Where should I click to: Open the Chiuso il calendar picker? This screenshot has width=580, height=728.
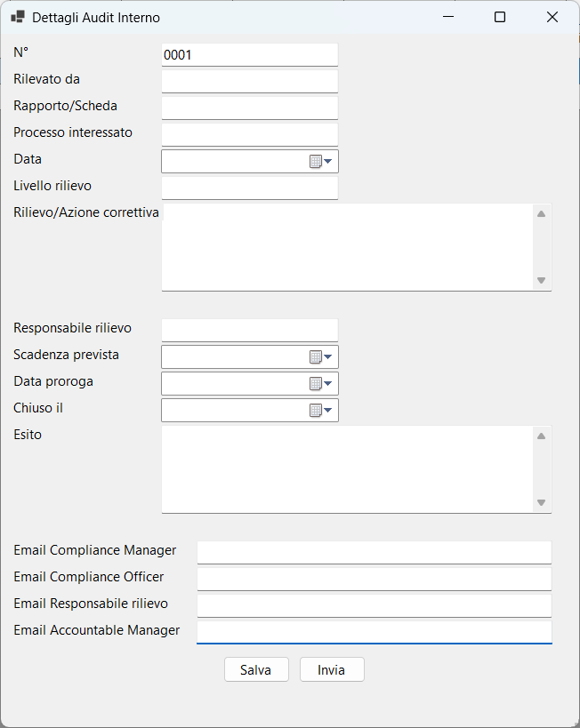pyautogui.click(x=319, y=410)
